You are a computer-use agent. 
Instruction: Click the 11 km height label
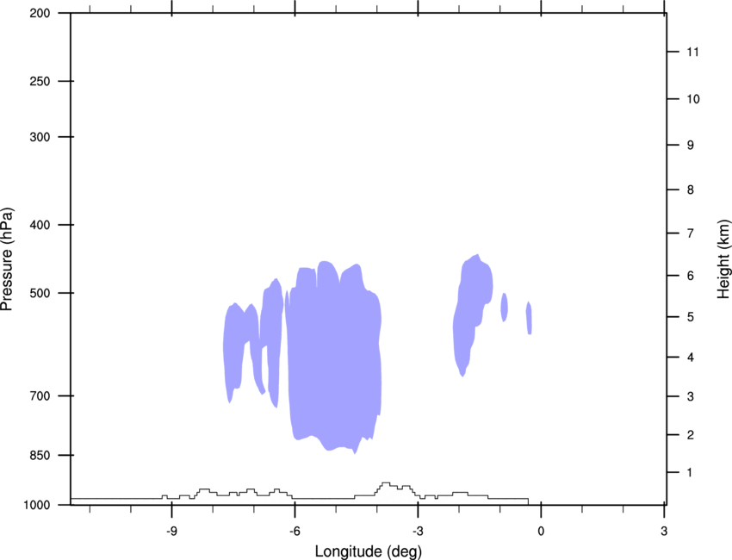(692, 52)
